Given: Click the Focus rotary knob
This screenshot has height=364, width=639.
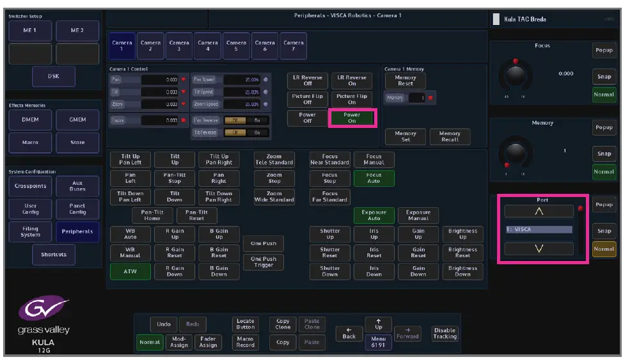Looking at the screenshot, I should (x=516, y=76).
